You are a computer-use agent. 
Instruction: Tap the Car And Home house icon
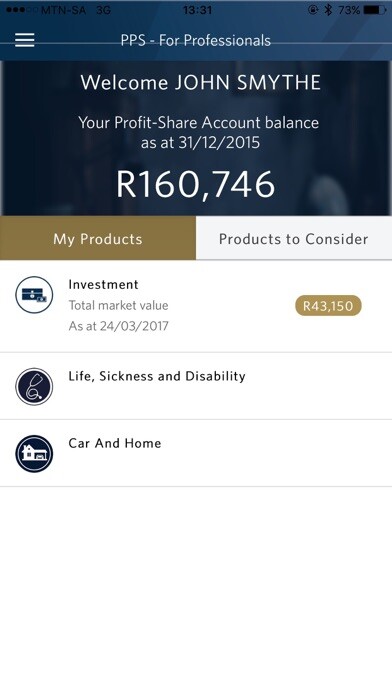coord(34,454)
